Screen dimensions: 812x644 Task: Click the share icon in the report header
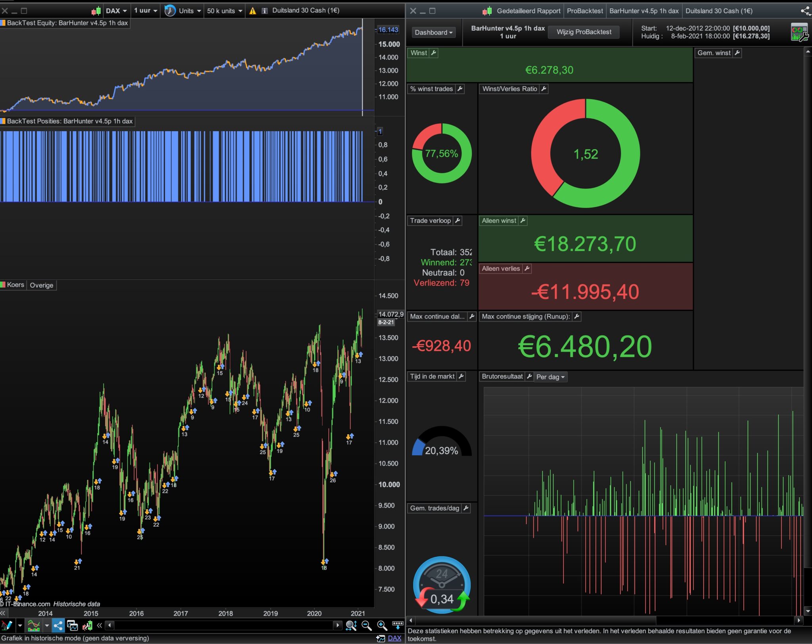pos(805,11)
